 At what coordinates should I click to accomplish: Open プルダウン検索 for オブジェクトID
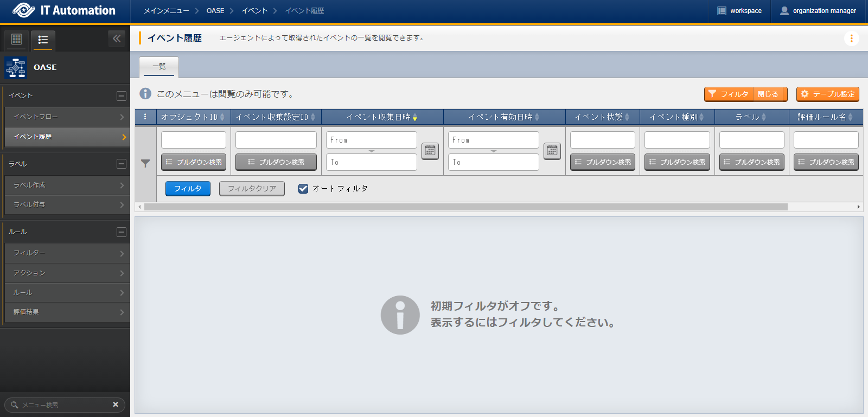(x=194, y=162)
